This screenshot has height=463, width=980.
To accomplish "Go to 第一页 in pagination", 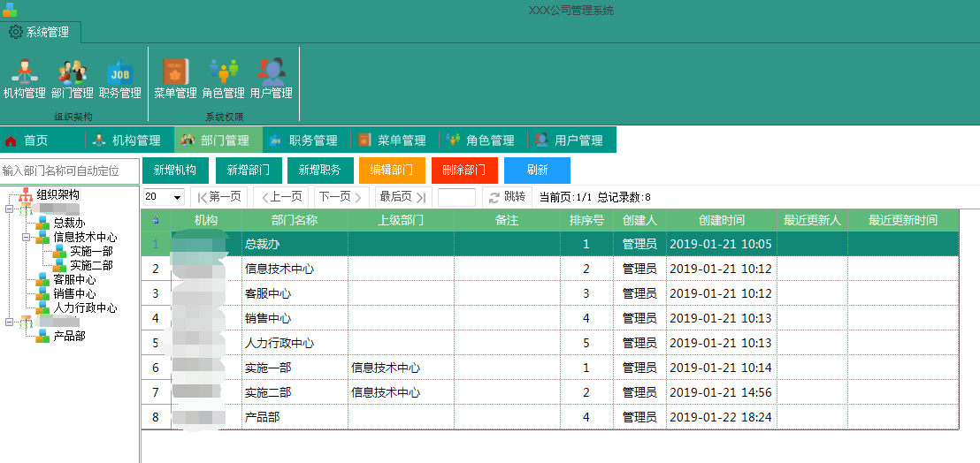I will [x=218, y=197].
